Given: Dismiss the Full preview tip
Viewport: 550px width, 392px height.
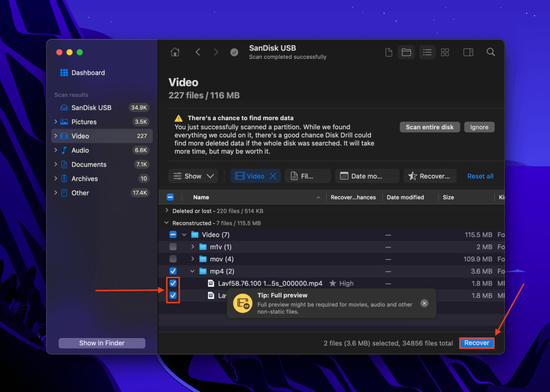Looking at the screenshot, I should tap(424, 303).
